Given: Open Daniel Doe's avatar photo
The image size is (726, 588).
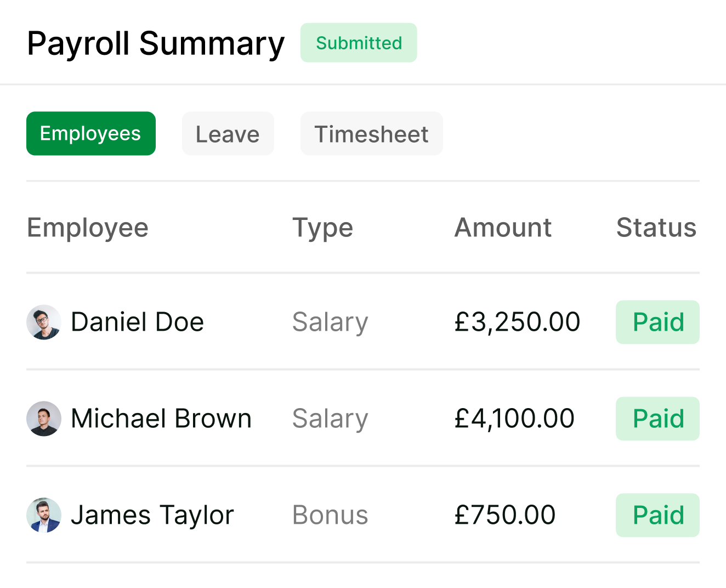Looking at the screenshot, I should (44, 322).
